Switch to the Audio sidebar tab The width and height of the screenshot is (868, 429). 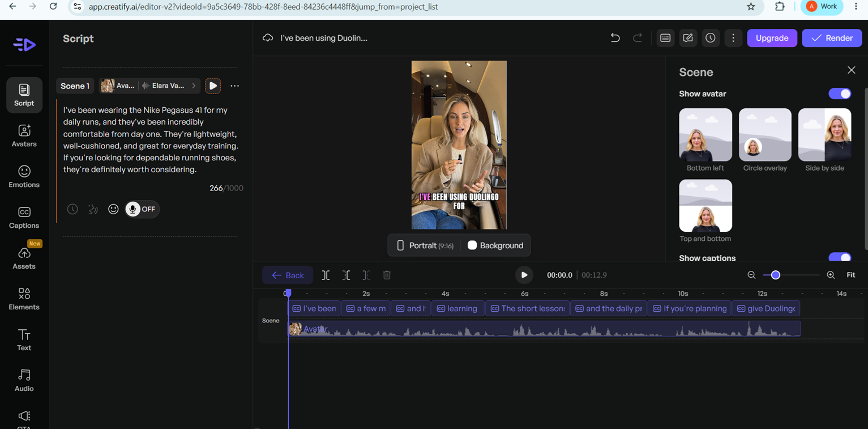point(24,381)
